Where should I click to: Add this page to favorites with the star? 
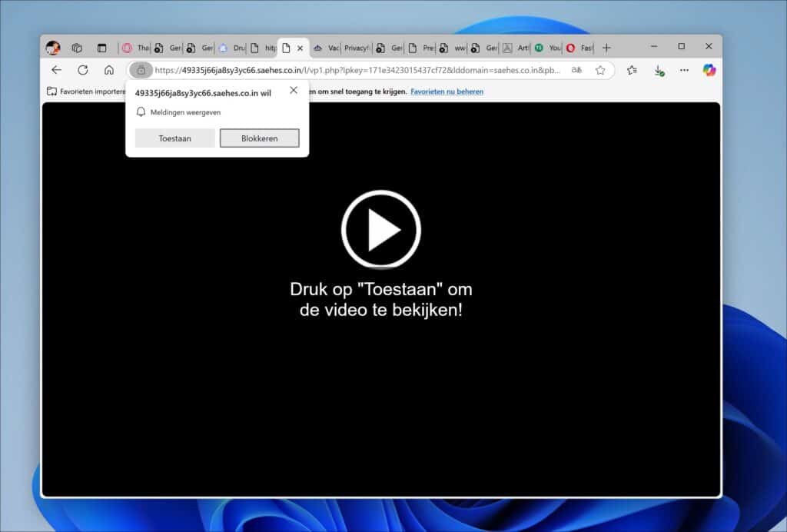click(600, 70)
